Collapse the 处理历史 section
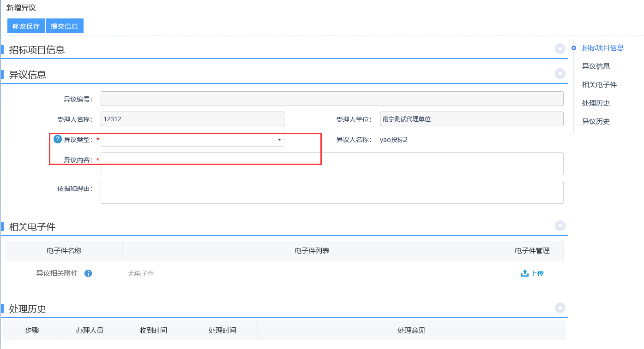Image resolution: width=644 pixels, height=349 pixels. click(x=560, y=308)
